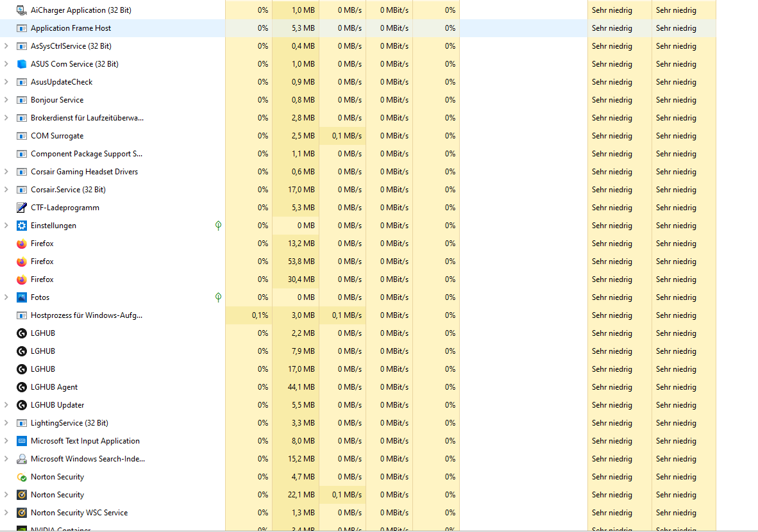
Task: Click the Firefox icon with 53,8 MB
Action: click(21, 262)
